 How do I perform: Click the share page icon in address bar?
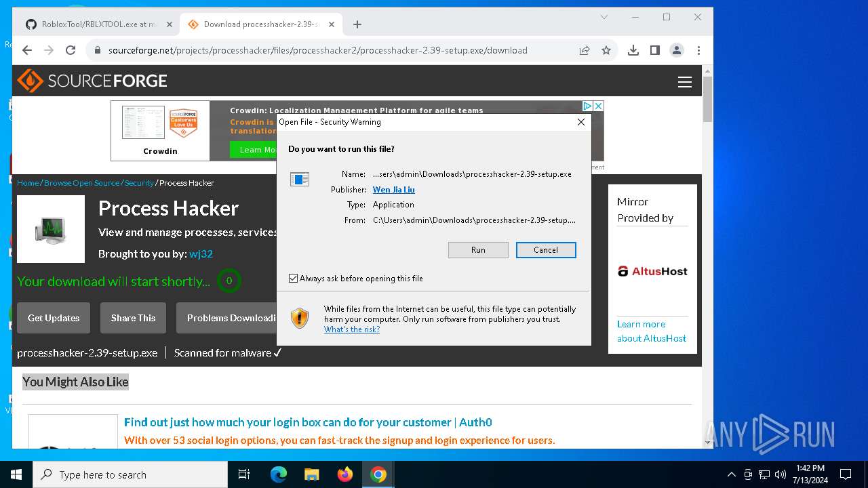pos(585,50)
